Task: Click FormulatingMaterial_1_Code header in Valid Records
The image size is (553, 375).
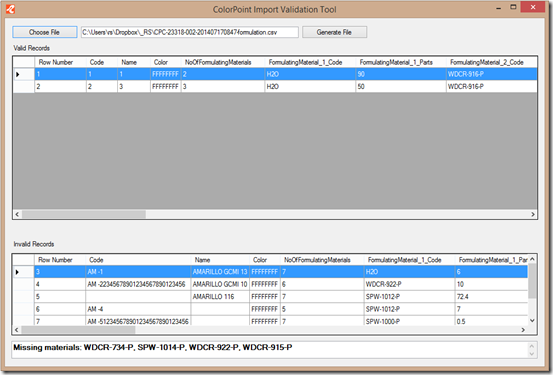Action: tap(310, 62)
